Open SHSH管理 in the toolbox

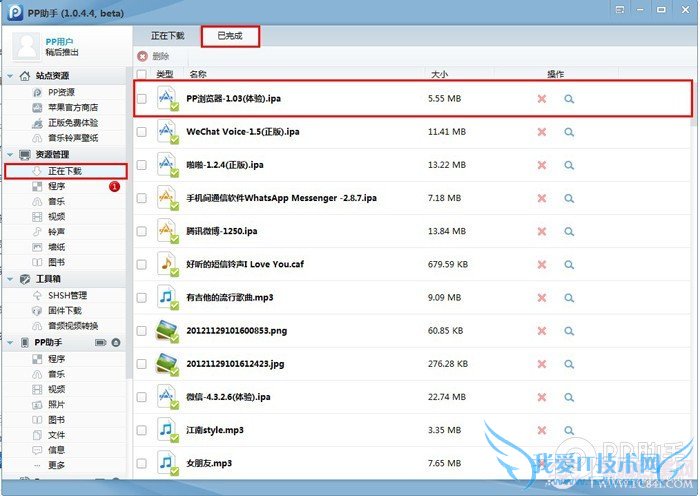coord(67,296)
